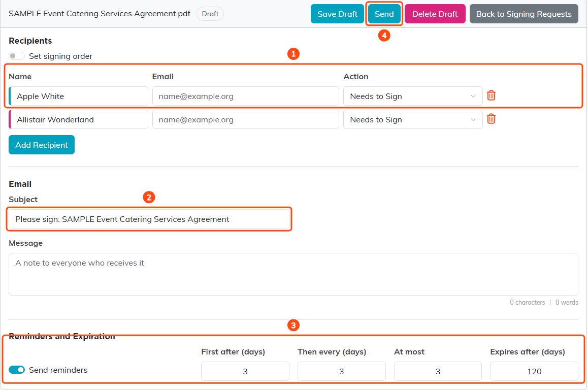This screenshot has height=390, width=588.
Task: Edit the First after (days) value
Action: [245, 371]
